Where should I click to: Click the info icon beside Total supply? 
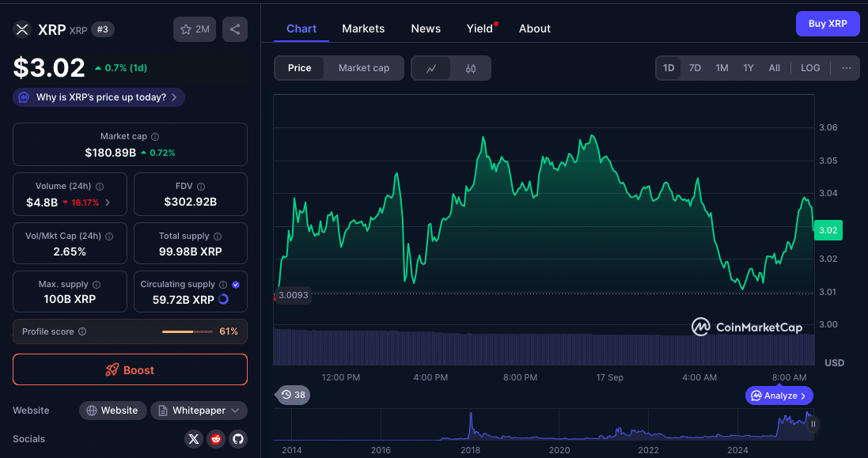click(x=218, y=237)
